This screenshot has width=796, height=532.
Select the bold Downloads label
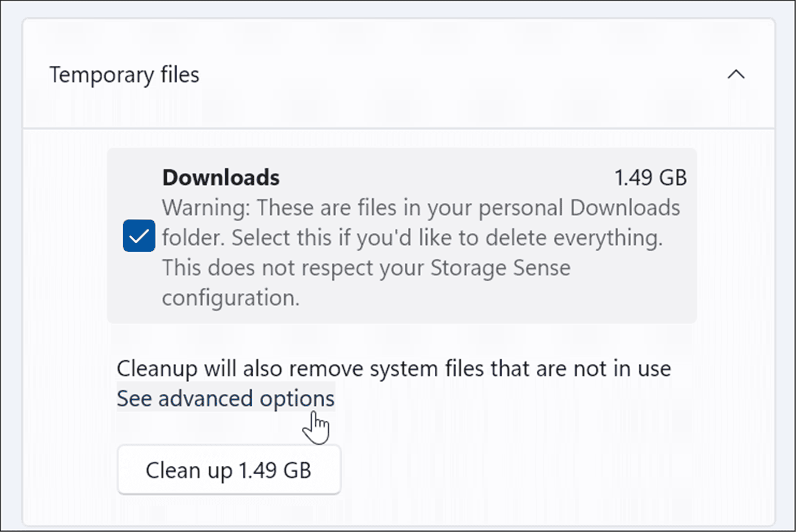(221, 177)
